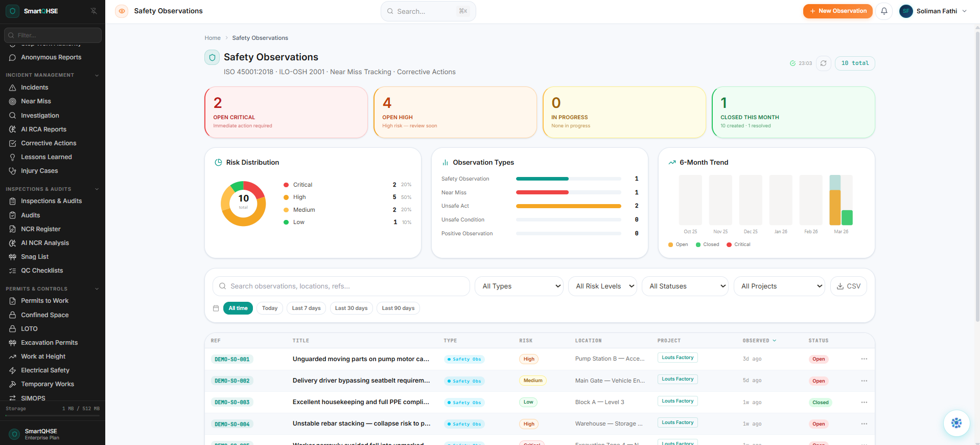Export observations with the CSV button
This screenshot has height=445, width=980.
click(x=848, y=286)
